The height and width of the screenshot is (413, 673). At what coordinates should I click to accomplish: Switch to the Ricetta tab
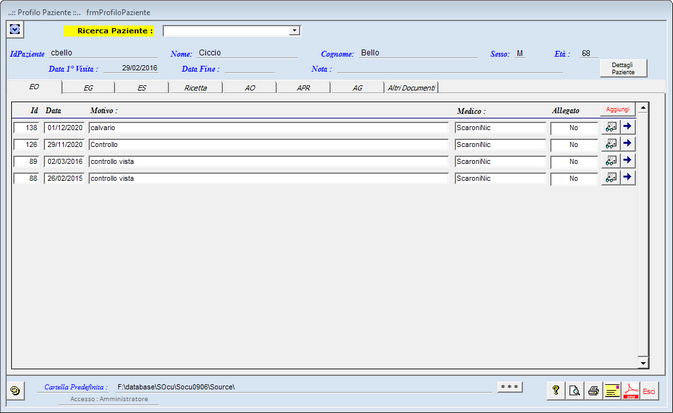tap(196, 88)
